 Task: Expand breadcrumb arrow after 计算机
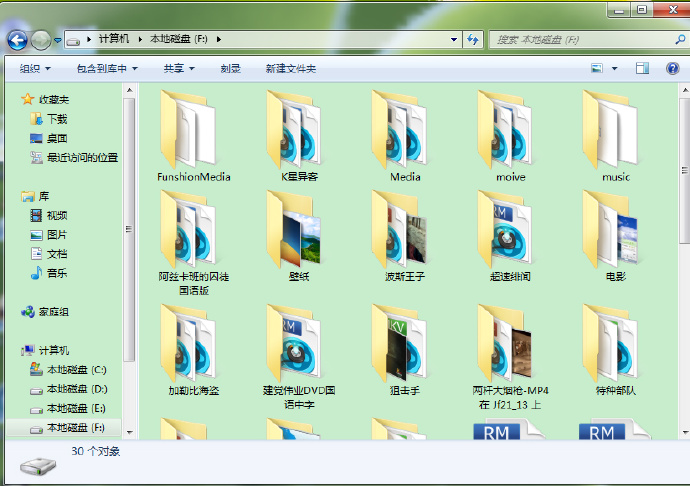(x=140, y=40)
